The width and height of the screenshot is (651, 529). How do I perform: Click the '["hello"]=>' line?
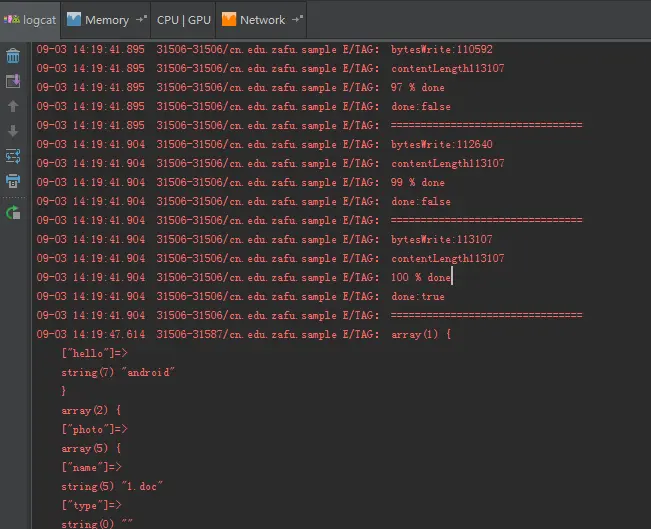click(94, 353)
